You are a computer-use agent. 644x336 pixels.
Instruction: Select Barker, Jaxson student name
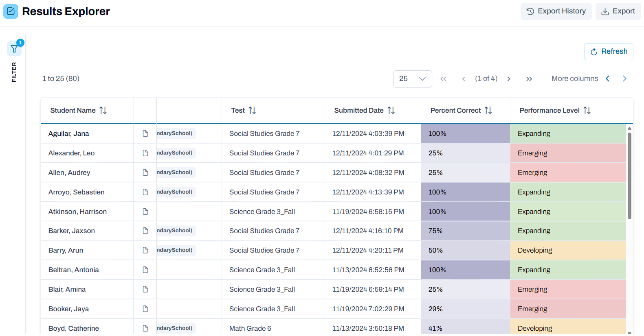(72, 231)
